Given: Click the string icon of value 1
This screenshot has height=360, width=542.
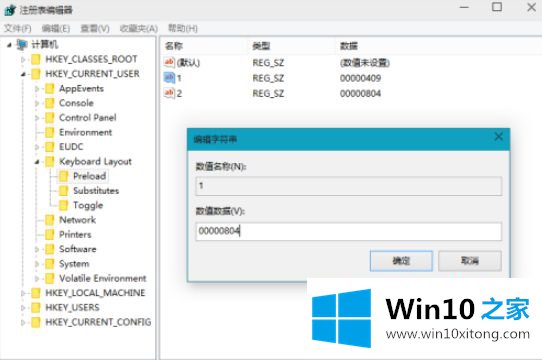Looking at the screenshot, I should click(169, 78).
